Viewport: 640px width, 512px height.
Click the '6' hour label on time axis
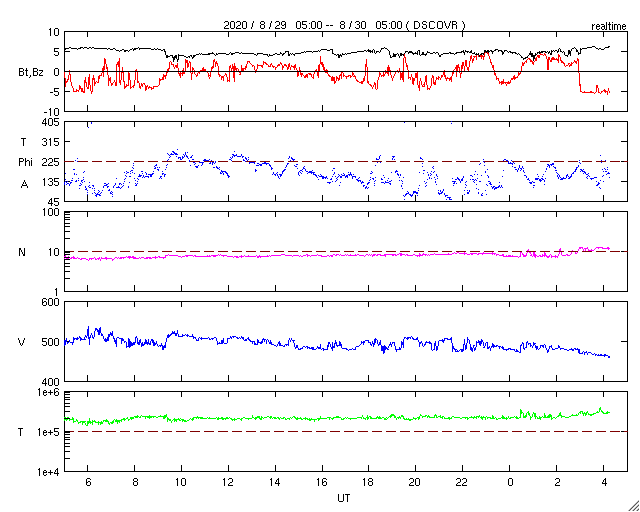(x=88, y=482)
